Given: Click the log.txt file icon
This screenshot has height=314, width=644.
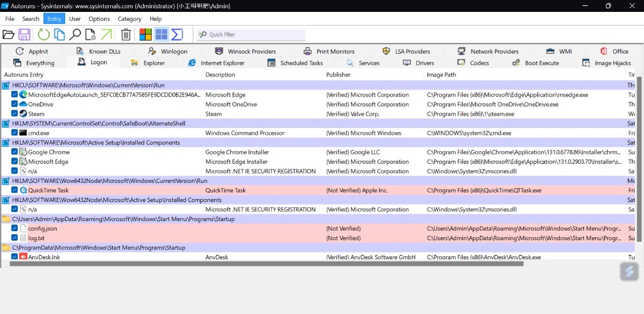Looking at the screenshot, I should (23, 238).
